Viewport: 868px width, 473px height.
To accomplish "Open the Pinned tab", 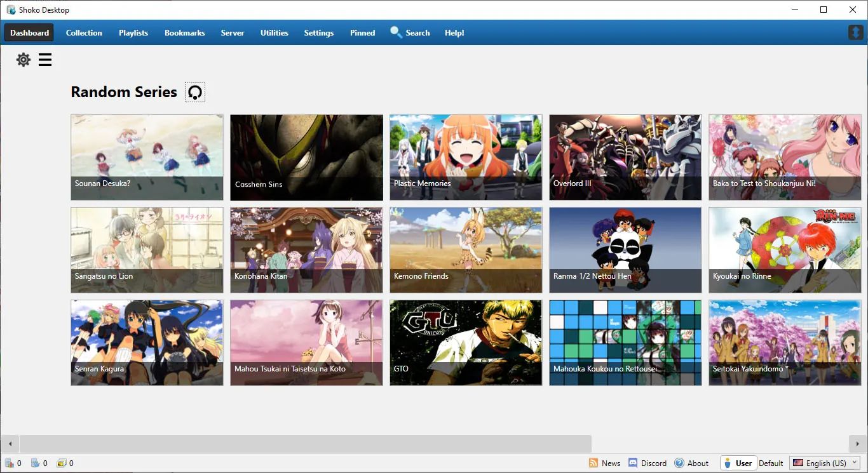I will pos(363,32).
